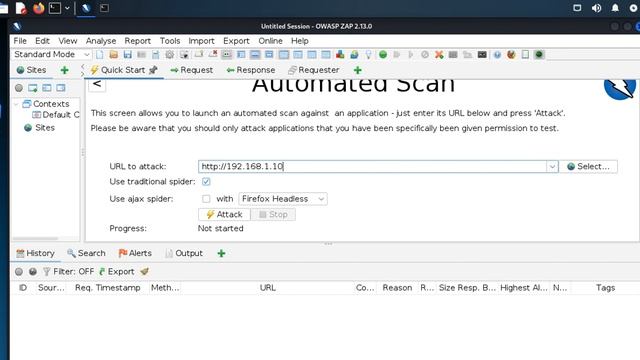Screen dimensions: 640x360
Task: Toggle request and response tabs side-by-side icon
Action: click(x=284, y=54)
